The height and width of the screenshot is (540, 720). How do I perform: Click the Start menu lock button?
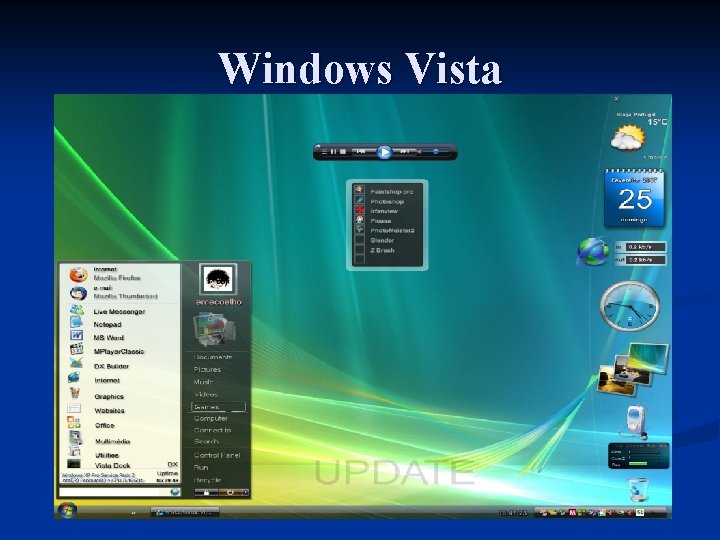click(x=206, y=492)
